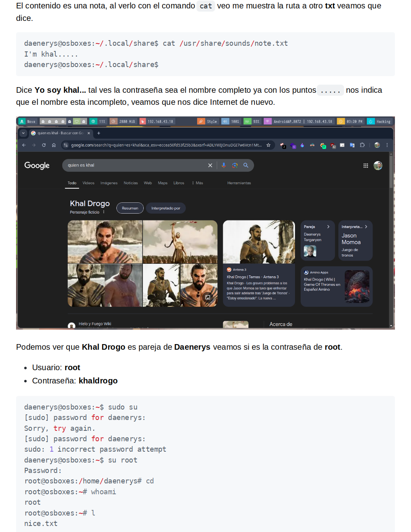Go to the browser home page
The image size is (411, 532).
tap(54, 145)
